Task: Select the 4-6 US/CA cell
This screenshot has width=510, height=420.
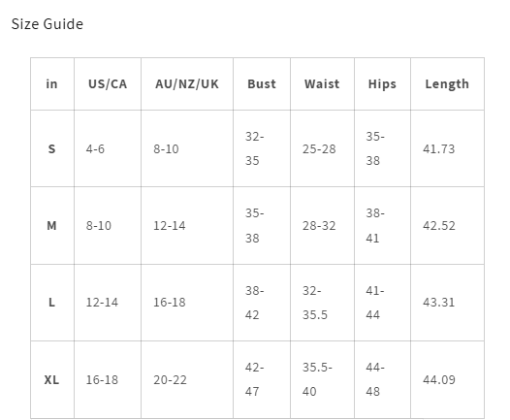Action: (x=95, y=148)
